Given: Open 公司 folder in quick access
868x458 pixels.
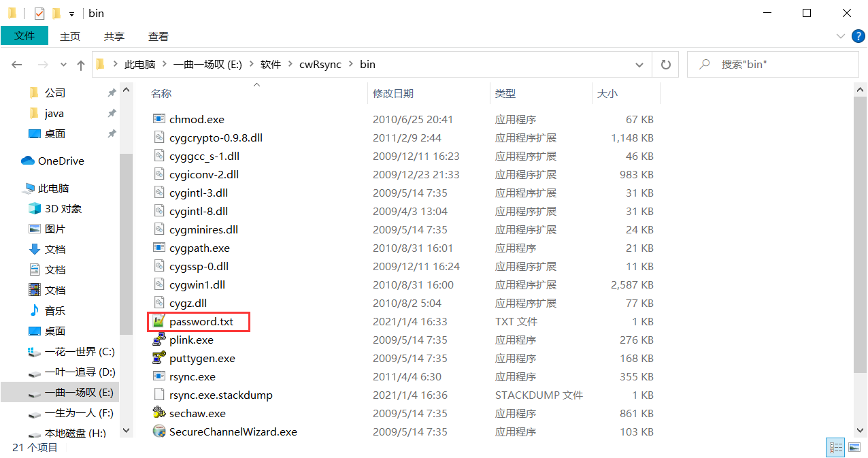Looking at the screenshot, I should coord(55,93).
